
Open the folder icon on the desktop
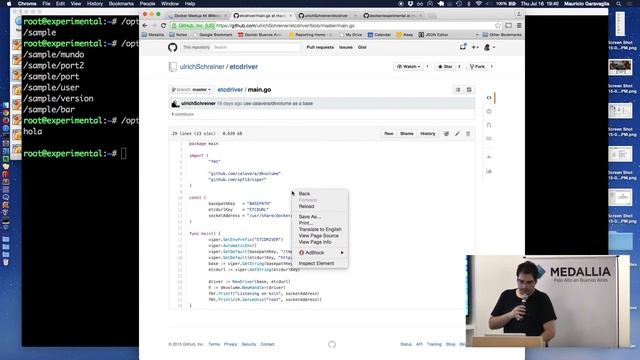click(x=620, y=241)
